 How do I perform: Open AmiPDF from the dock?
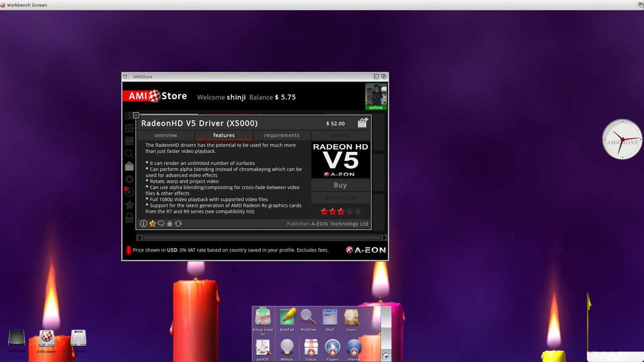pos(262,351)
